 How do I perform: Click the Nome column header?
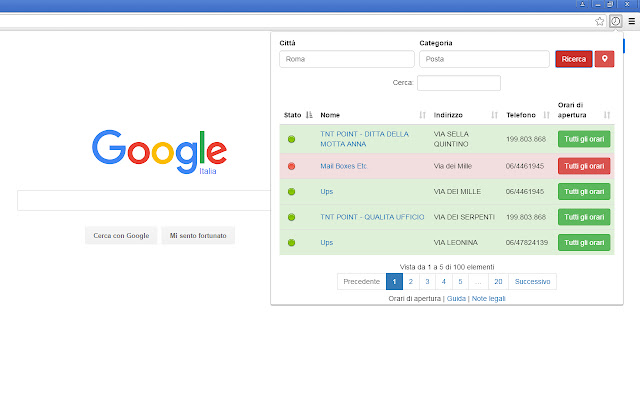click(330, 115)
